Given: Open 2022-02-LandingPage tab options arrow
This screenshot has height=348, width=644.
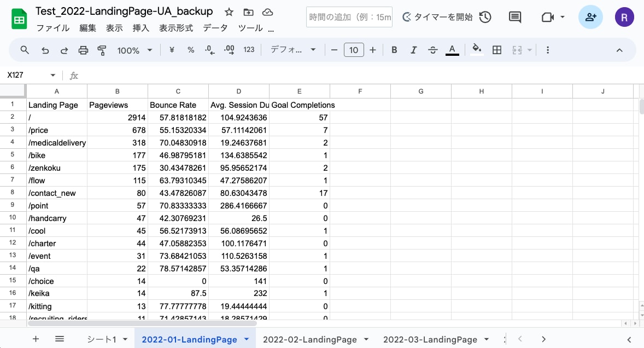Looking at the screenshot, I should (x=366, y=339).
